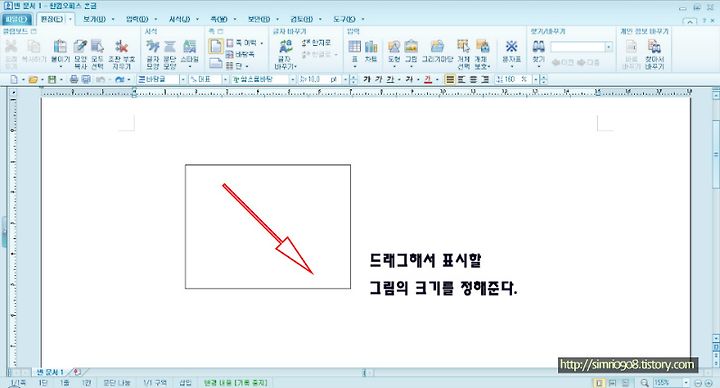
Task: Open the line spacing dropdown (160%)
Action: tap(535, 79)
